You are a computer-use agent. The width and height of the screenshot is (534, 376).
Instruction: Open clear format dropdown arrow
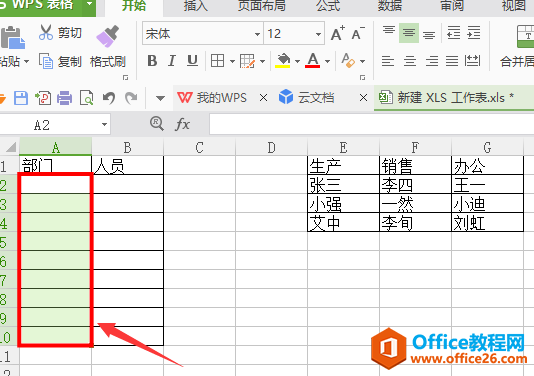coord(362,61)
